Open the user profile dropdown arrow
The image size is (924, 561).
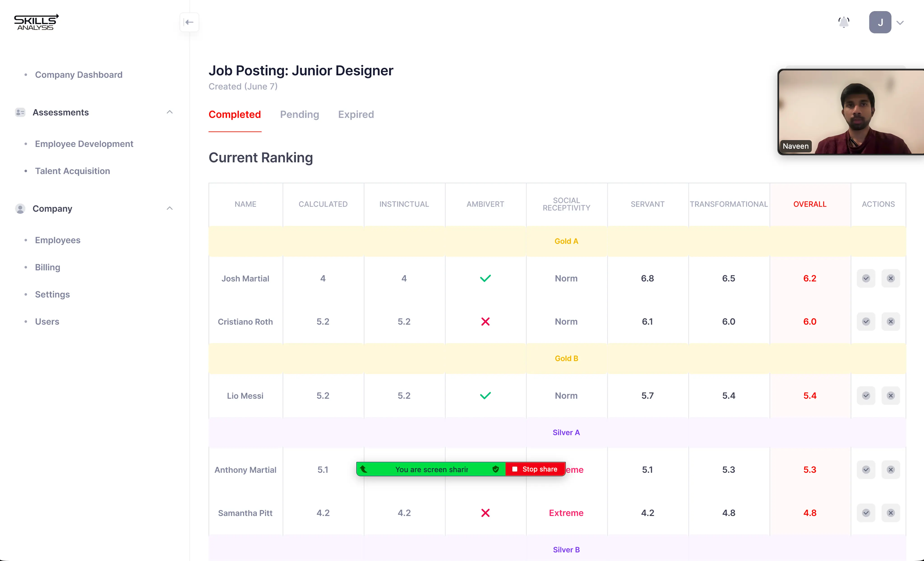pos(900,23)
